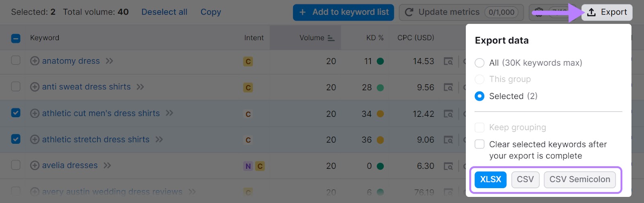Uncheck athletic cut men's dress shirts checkbox

(16, 113)
